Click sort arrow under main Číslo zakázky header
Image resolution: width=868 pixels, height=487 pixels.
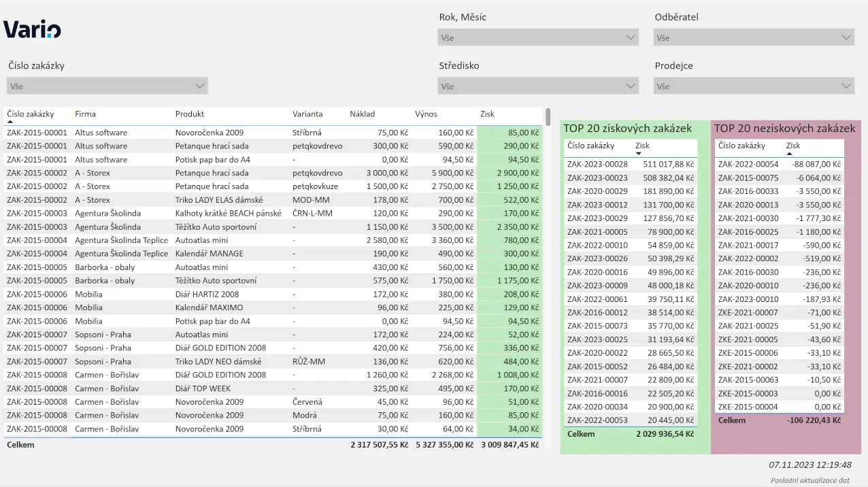pyautogui.click(x=10, y=122)
